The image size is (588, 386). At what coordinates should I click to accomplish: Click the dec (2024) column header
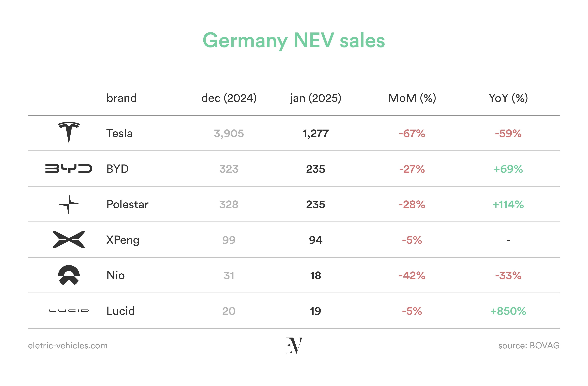(229, 98)
